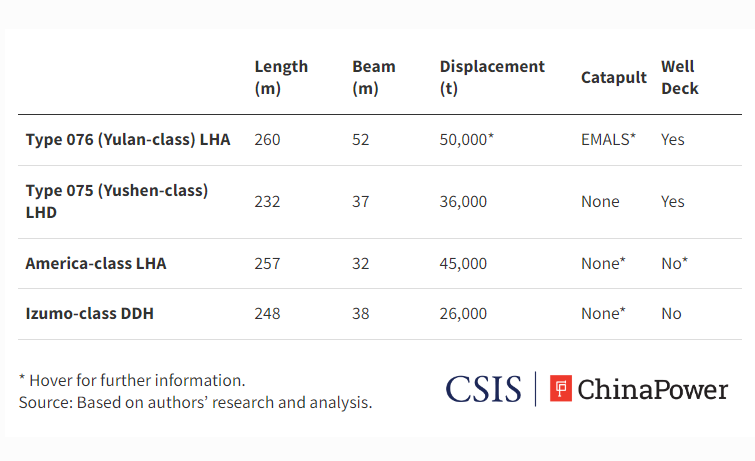Click the ChinaPower wordmark
This screenshot has width=755, height=461.
tap(653, 389)
